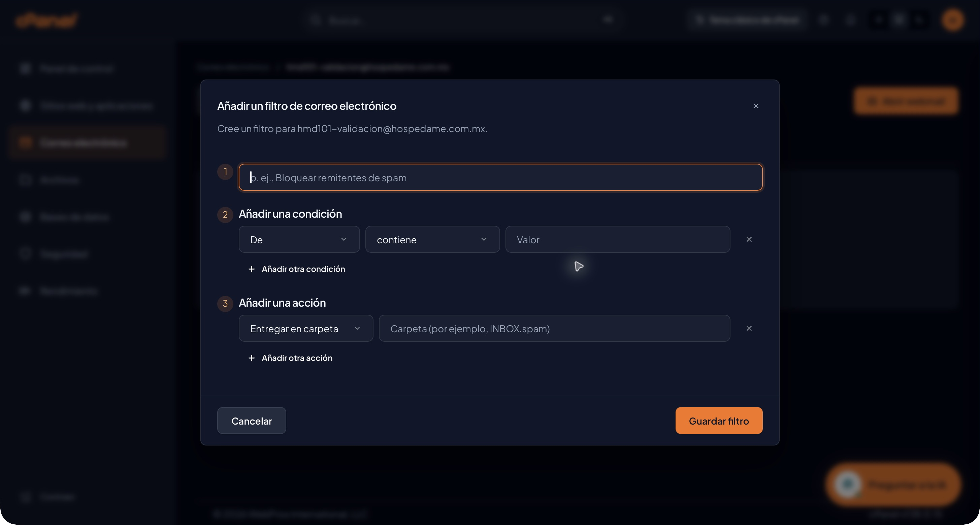Open the 'Entregar en carpeta' action dropdown
Viewport: 980px width, 525px height.
point(305,328)
